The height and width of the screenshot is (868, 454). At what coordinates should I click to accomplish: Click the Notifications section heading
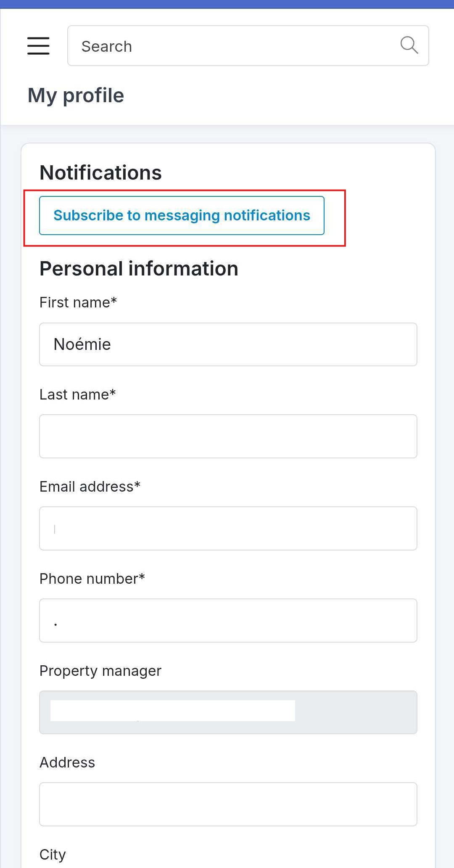coord(100,173)
